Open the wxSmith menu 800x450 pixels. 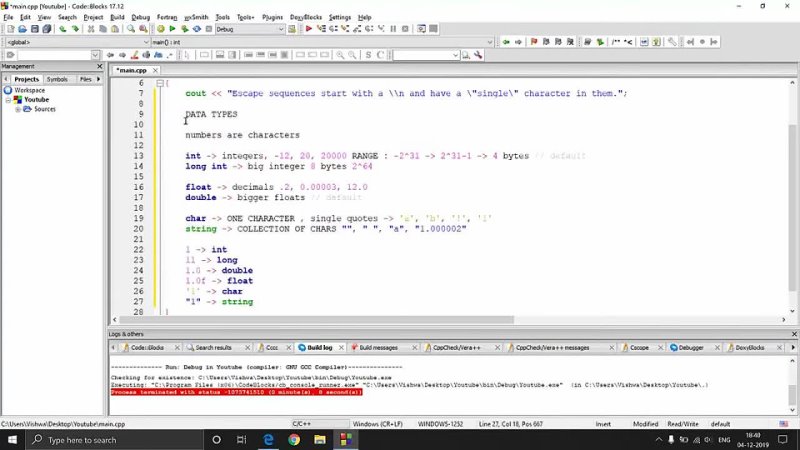[196, 17]
